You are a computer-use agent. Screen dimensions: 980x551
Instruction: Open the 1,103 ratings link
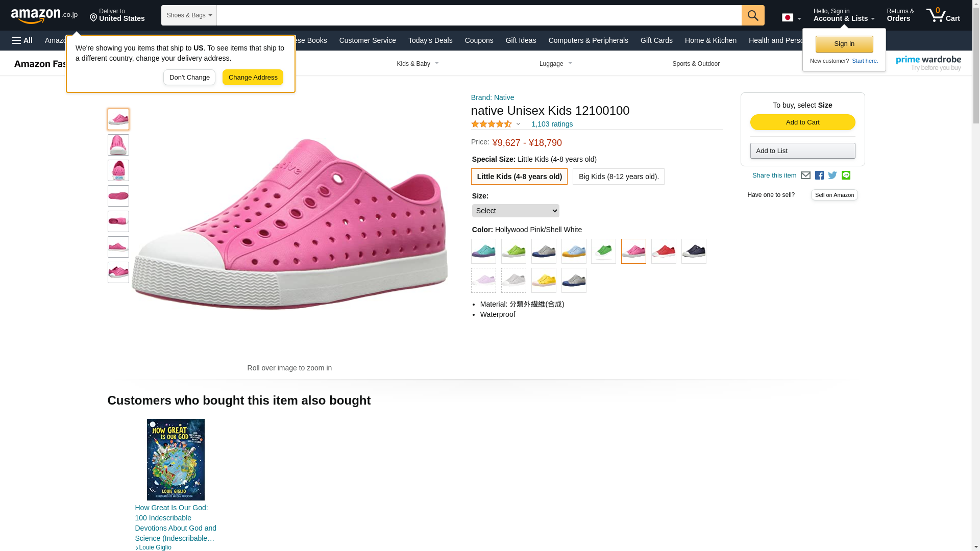[x=552, y=124]
